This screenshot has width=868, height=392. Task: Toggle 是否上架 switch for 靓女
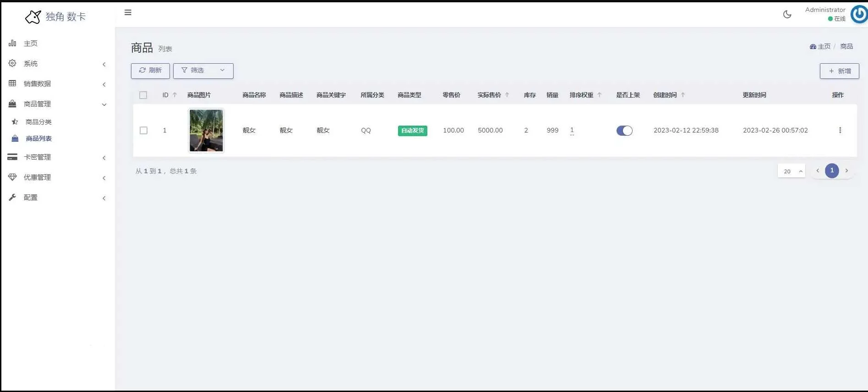point(624,131)
